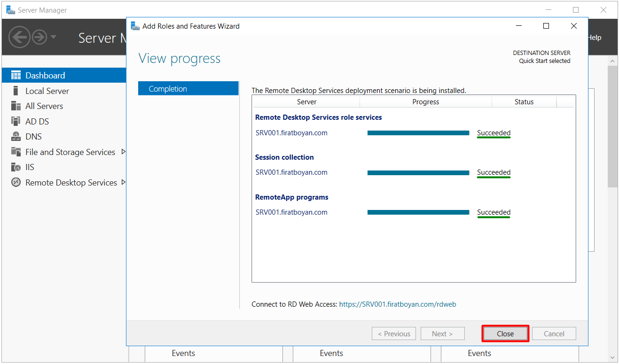The width and height of the screenshot is (619, 364).
Task: Click the Close button in wizard
Action: coord(505,333)
